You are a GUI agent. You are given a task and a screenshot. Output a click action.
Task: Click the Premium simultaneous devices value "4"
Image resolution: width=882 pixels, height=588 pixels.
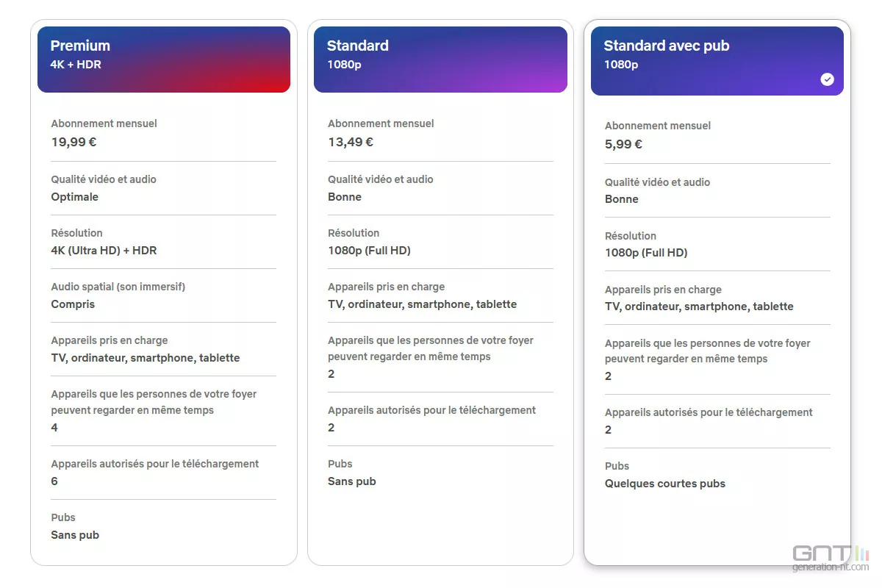(x=54, y=428)
